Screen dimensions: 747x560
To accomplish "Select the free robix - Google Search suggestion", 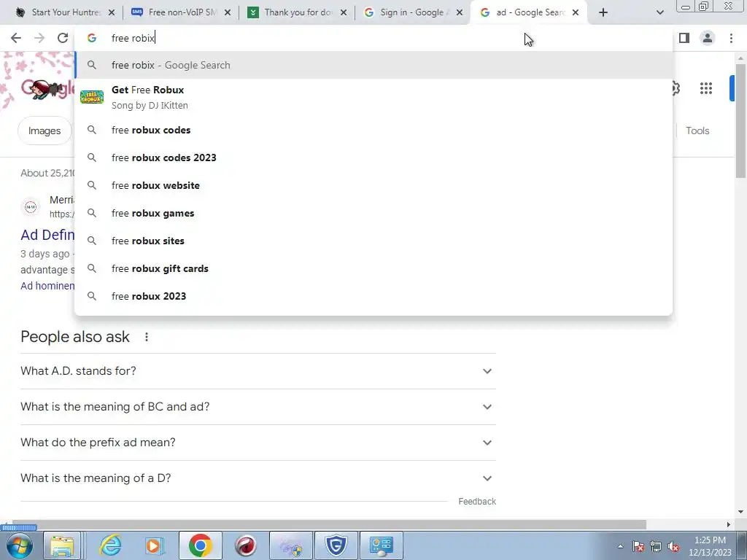I will click(373, 65).
